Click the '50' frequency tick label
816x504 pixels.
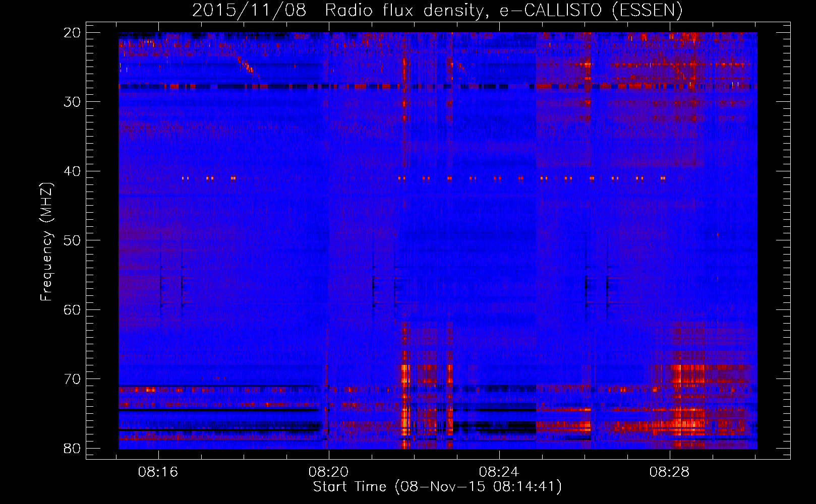pyautogui.click(x=73, y=240)
